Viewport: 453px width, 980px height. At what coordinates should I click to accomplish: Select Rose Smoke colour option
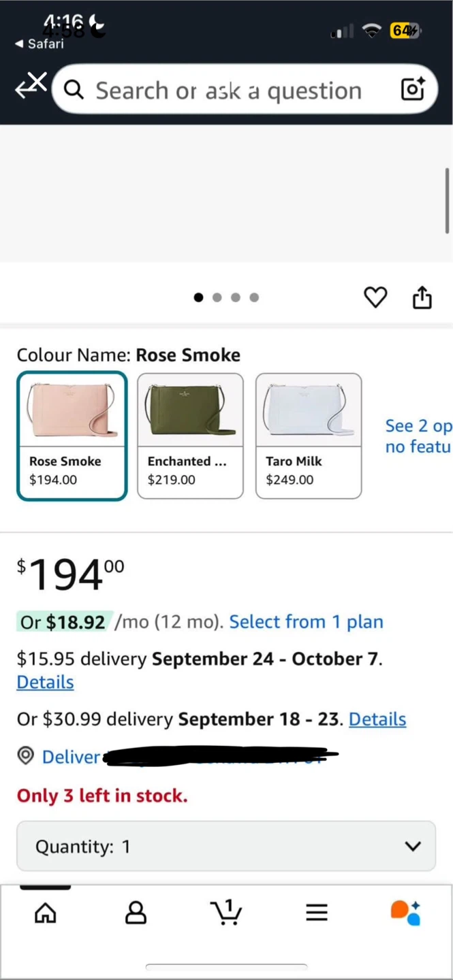tap(72, 436)
